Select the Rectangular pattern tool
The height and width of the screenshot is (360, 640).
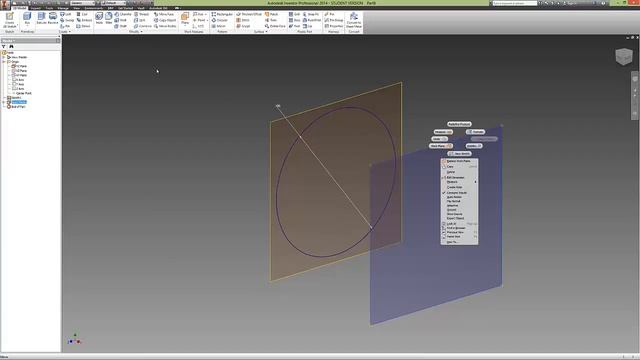click(x=222, y=14)
